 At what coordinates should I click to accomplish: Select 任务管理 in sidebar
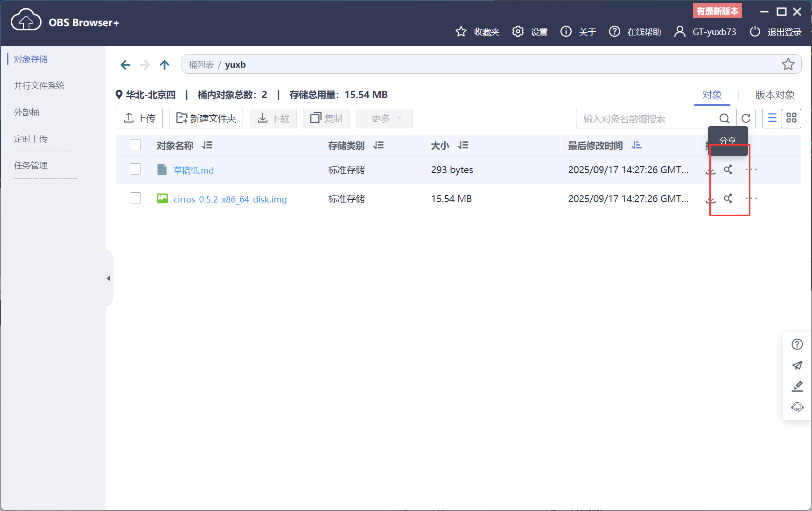31,166
